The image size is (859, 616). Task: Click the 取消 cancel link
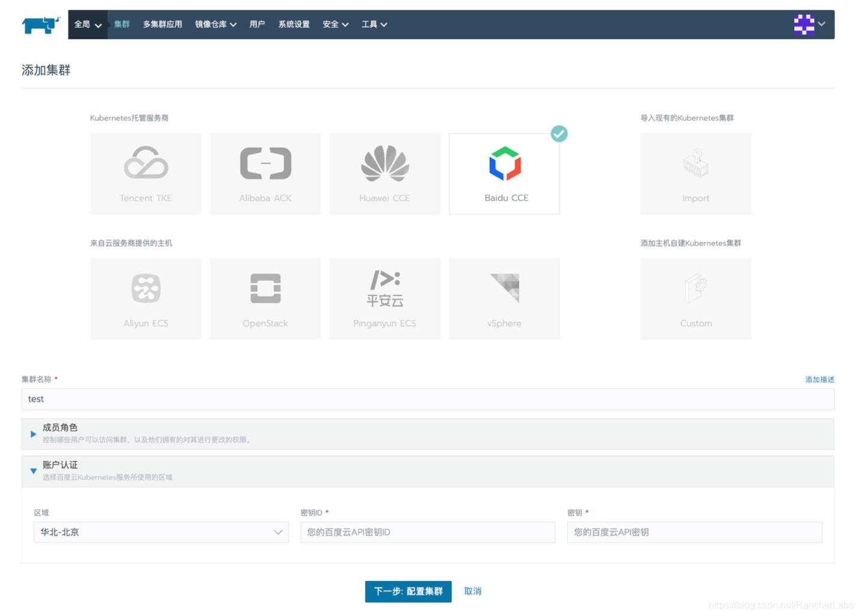point(473,591)
